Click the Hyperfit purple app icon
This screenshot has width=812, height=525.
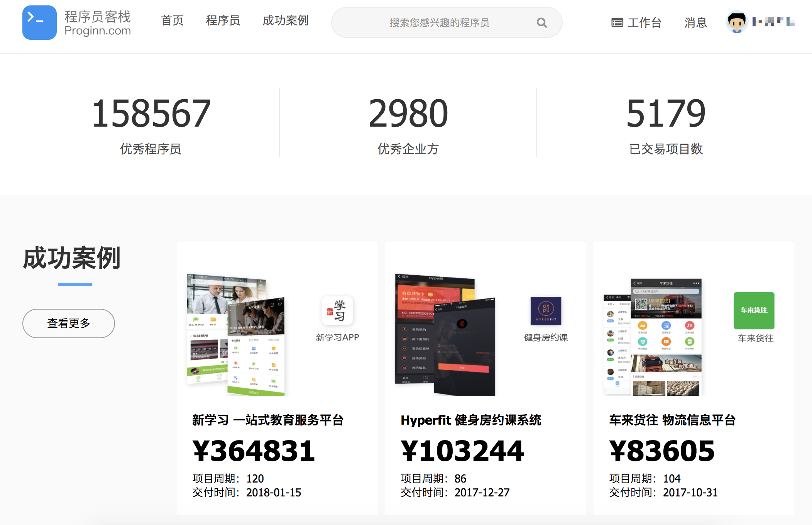pyautogui.click(x=546, y=311)
